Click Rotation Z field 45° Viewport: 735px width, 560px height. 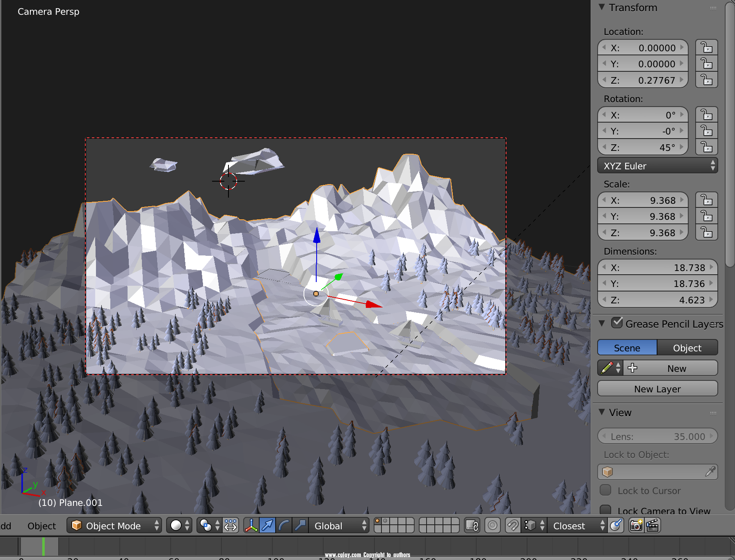pyautogui.click(x=643, y=147)
